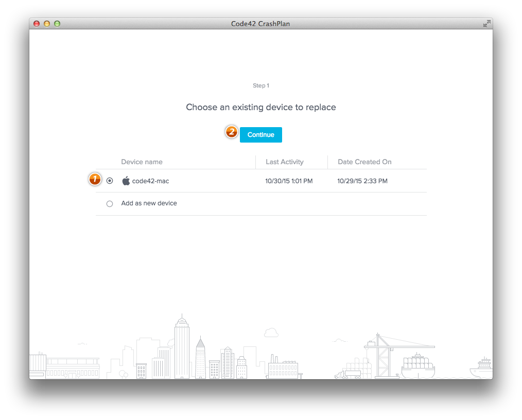
Task: Minimize the window with the yellow button
Action: (47, 24)
